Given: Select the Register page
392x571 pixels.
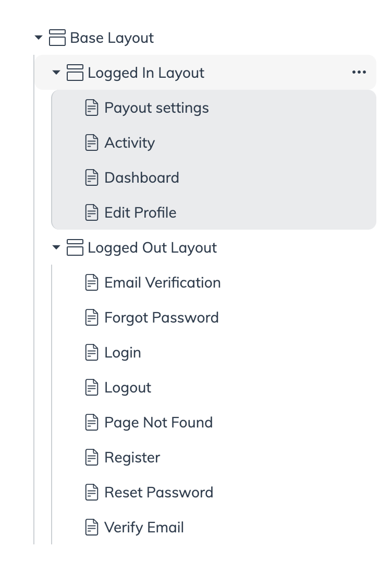Looking at the screenshot, I should pos(132,457).
